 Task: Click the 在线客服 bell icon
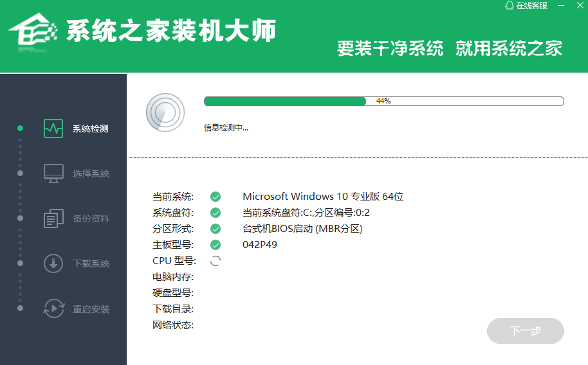click(510, 5)
